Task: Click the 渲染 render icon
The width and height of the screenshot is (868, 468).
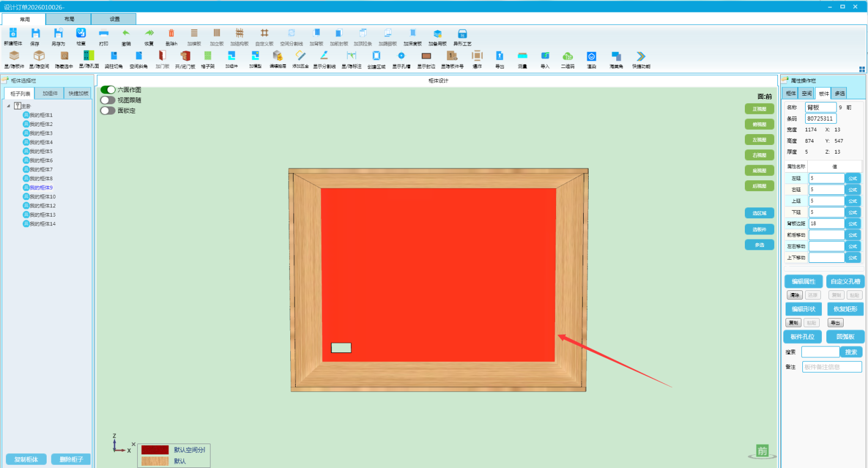Action: click(591, 57)
